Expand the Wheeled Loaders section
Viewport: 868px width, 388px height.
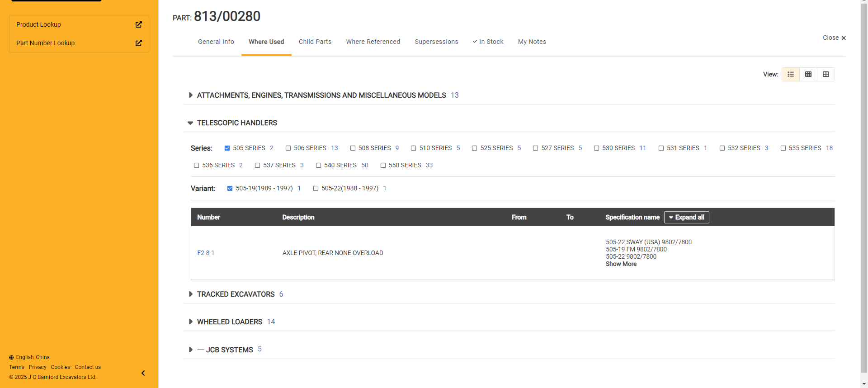point(190,322)
